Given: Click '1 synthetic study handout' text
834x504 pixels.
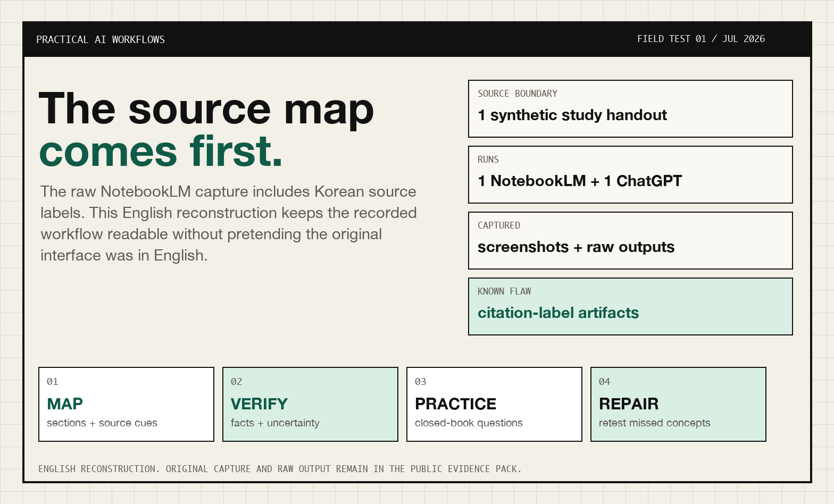Looking at the screenshot, I should (x=572, y=115).
